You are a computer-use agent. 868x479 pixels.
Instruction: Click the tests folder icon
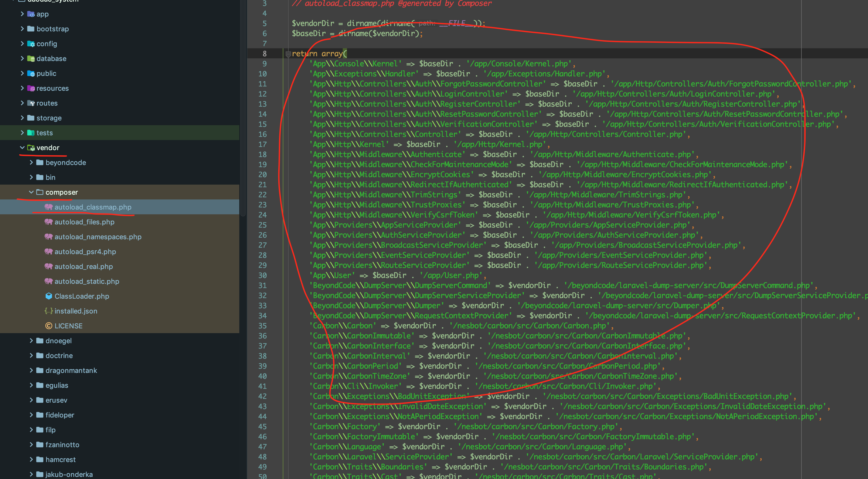pyautogui.click(x=31, y=133)
